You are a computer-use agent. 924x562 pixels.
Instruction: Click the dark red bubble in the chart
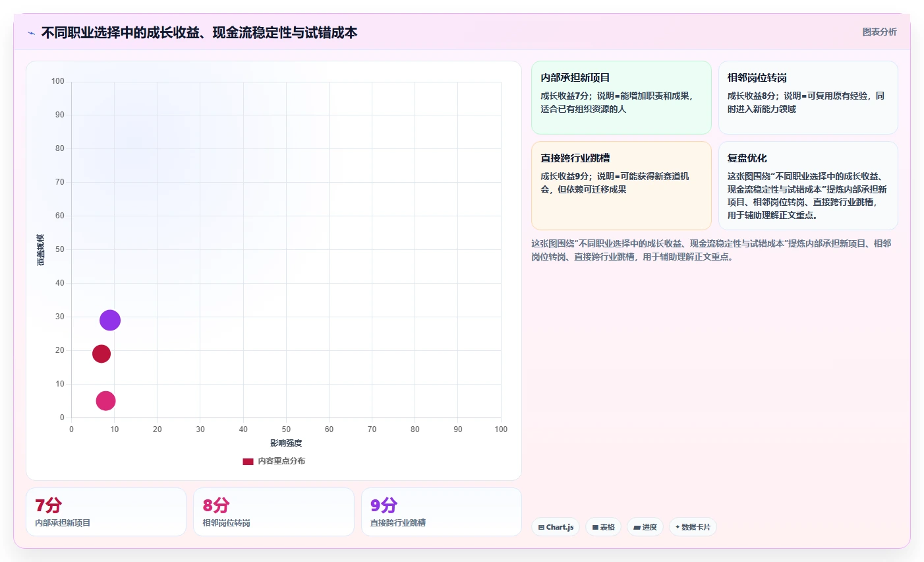pyautogui.click(x=101, y=354)
